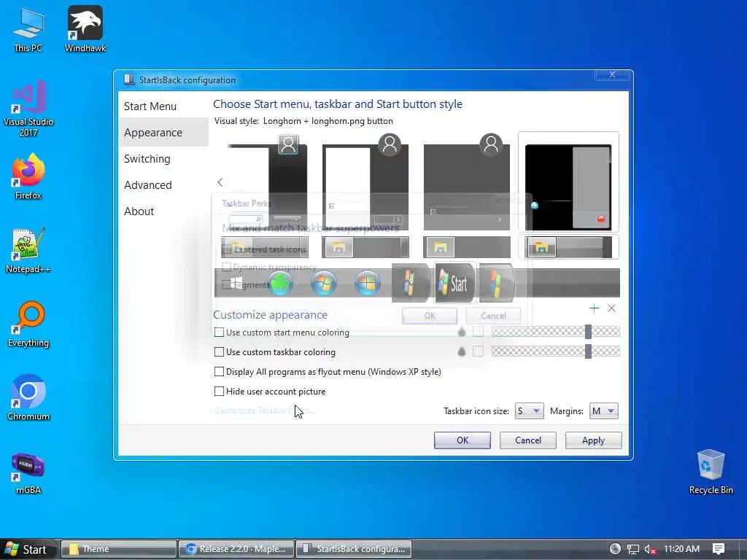This screenshot has height=560, width=747.
Task: Pick the Longhorn flag button right of the labeled Start button
Action: pos(496,284)
